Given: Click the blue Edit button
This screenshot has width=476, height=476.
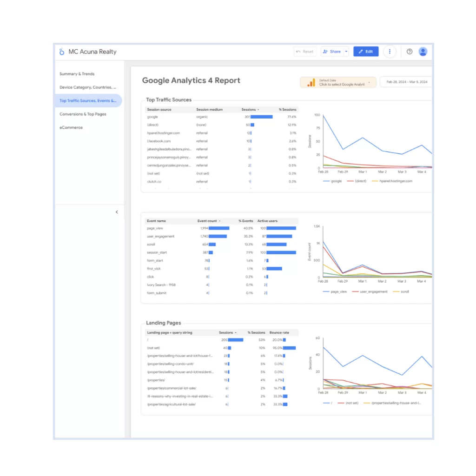Looking at the screenshot, I should coord(366,52).
